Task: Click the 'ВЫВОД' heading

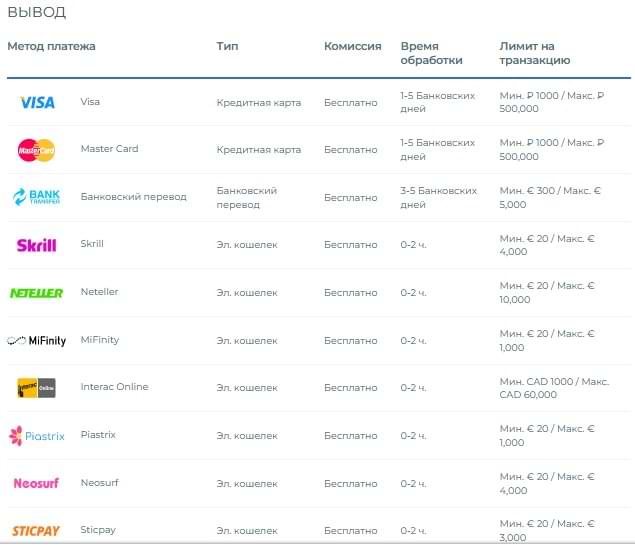Action: [x=36, y=12]
